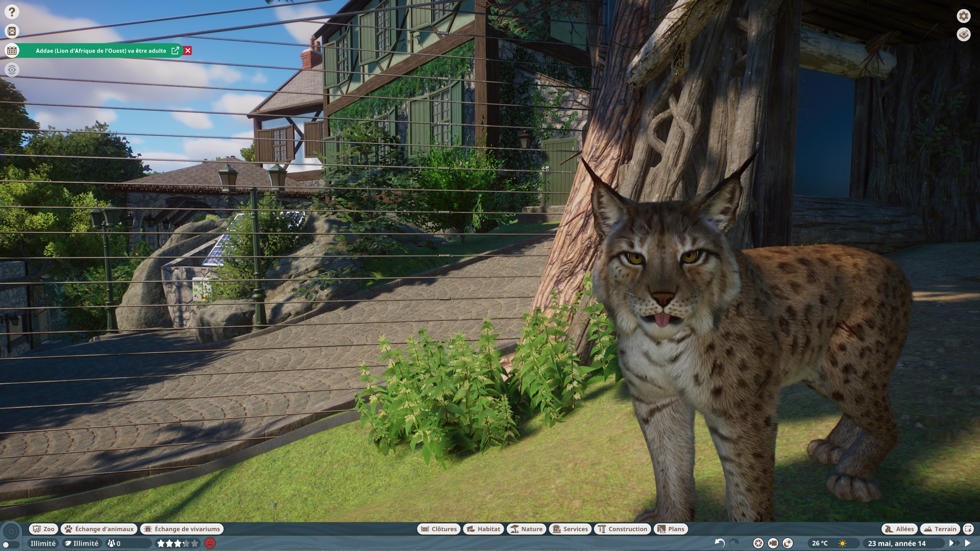The image size is (980, 551).
Task: Open the settings gear icon
Action: (964, 16)
